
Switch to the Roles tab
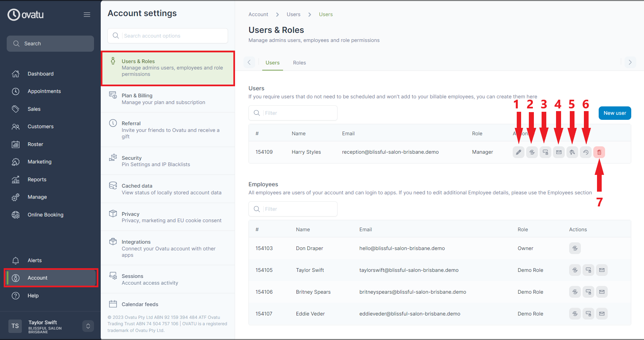[x=299, y=62]
